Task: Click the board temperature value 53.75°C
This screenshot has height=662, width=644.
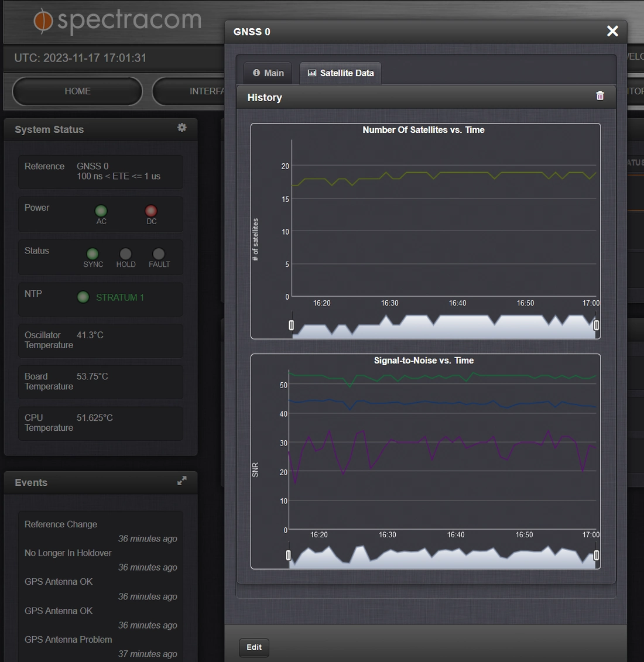Action: tap(92, 376)
